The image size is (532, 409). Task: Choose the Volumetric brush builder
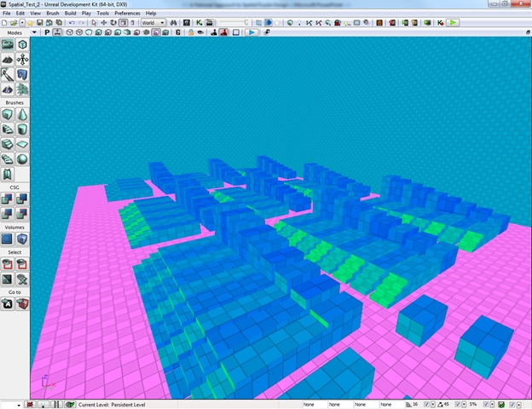point(8,174)
